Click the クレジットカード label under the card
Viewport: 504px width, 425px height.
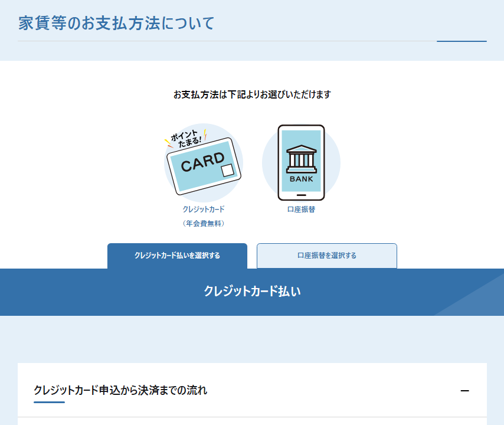(203, 209)
